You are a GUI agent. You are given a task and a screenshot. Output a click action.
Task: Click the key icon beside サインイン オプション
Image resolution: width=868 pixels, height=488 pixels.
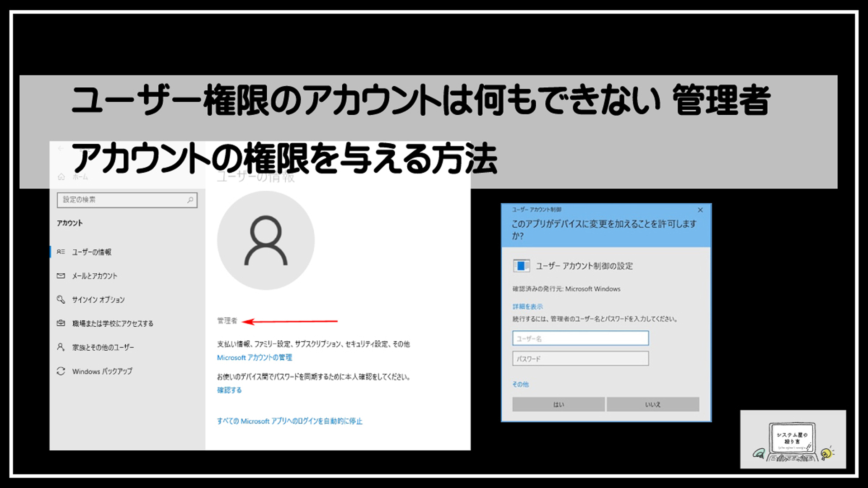pyautogui.click(x=61, y=299)
